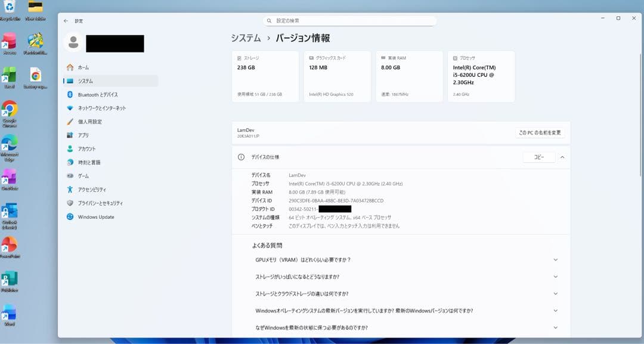Screen dimensions: 644x344
Task: Collapse the デバイスの仕様 section
Action: tap(561, 157)
